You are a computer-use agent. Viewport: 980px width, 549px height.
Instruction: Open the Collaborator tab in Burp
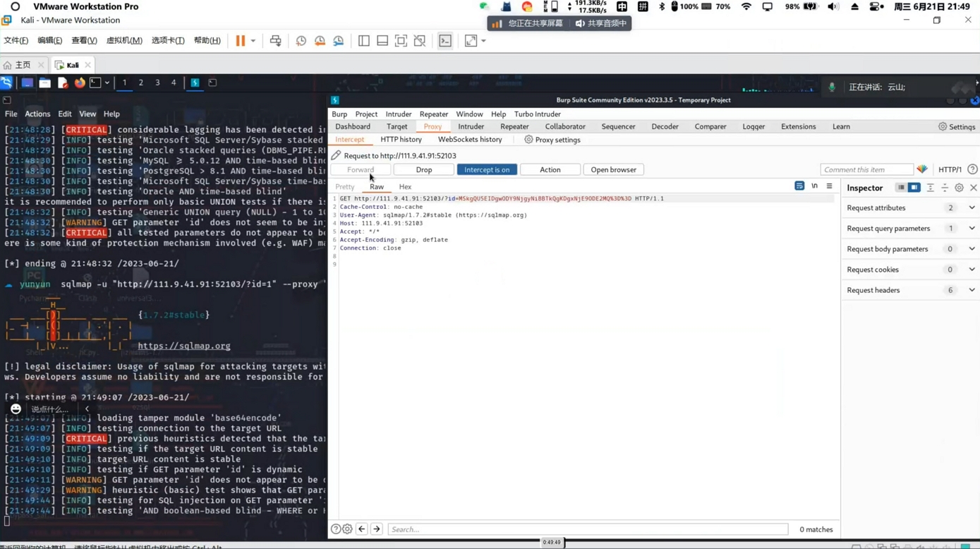tap(565, 126)
